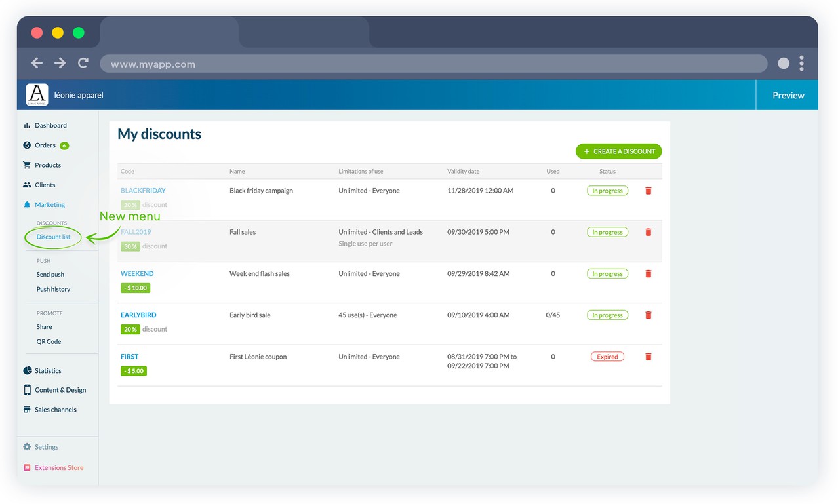This screenshot has height=504, width=838.
Task: Delete the BLACKFRIDAY discount with trash icon
Action: [648, 191]
